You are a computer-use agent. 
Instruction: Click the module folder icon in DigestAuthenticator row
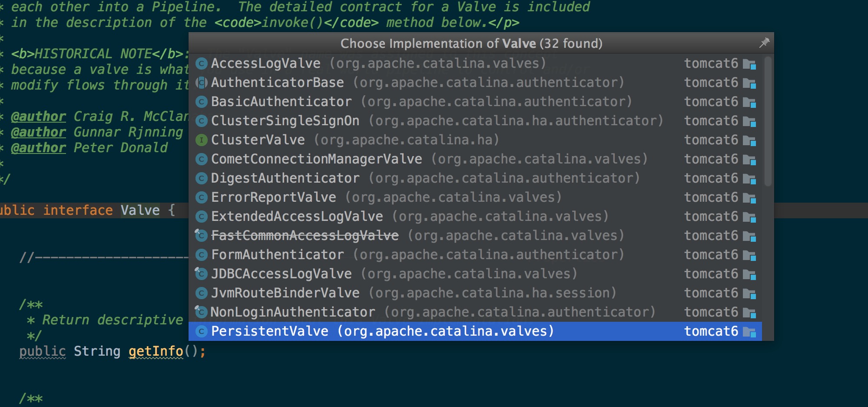tap(749, 179)
